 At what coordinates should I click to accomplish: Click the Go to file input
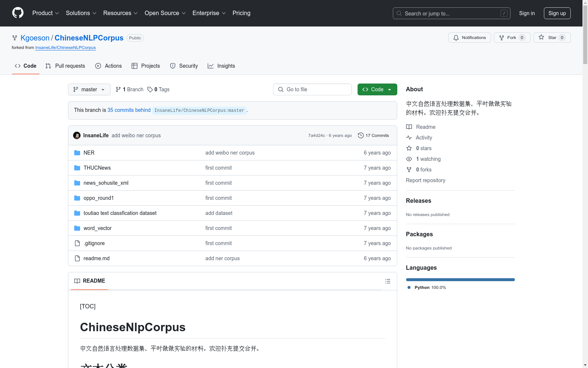click(x=312, y=89)
